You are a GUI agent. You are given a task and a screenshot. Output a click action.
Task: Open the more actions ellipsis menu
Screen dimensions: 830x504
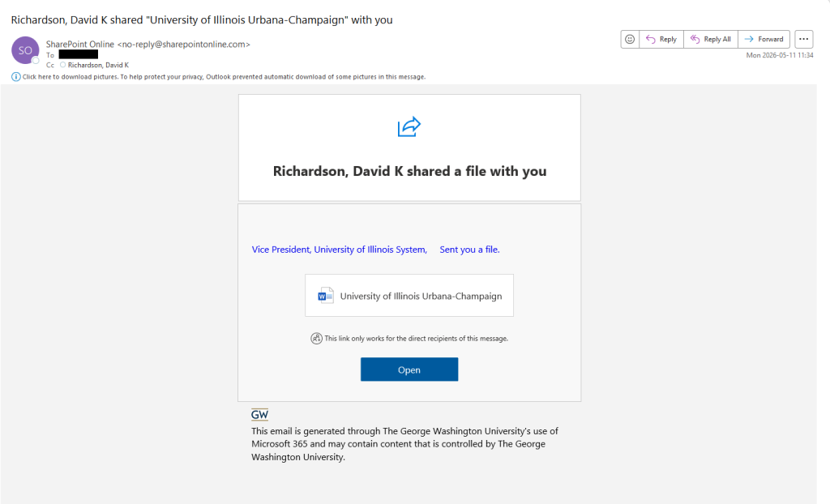point(803,39)
